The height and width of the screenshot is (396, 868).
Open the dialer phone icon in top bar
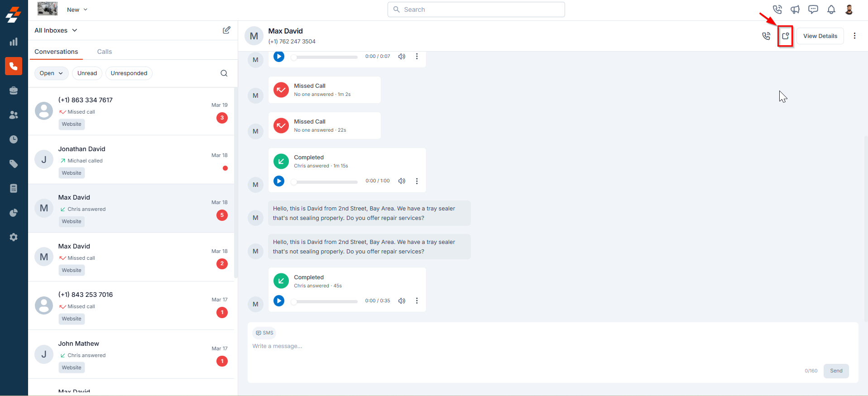(x=777, y=10)
